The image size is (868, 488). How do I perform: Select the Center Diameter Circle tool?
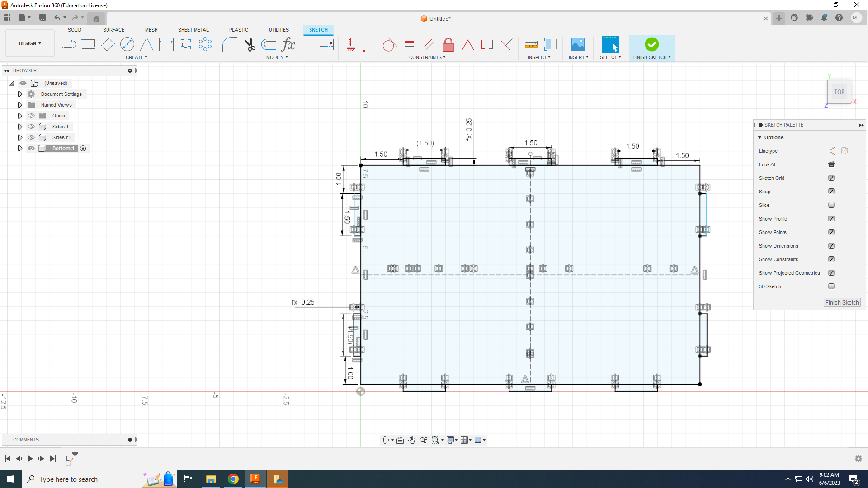tap(127, 44)
